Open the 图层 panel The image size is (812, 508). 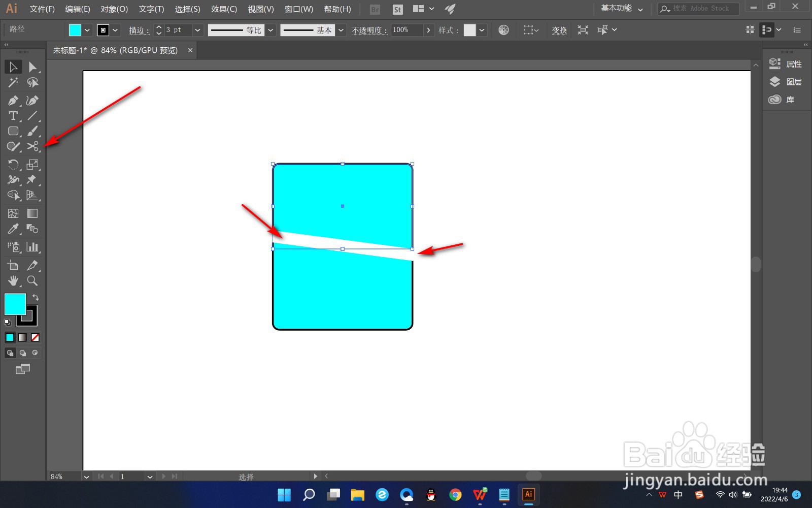click(786, 82)
